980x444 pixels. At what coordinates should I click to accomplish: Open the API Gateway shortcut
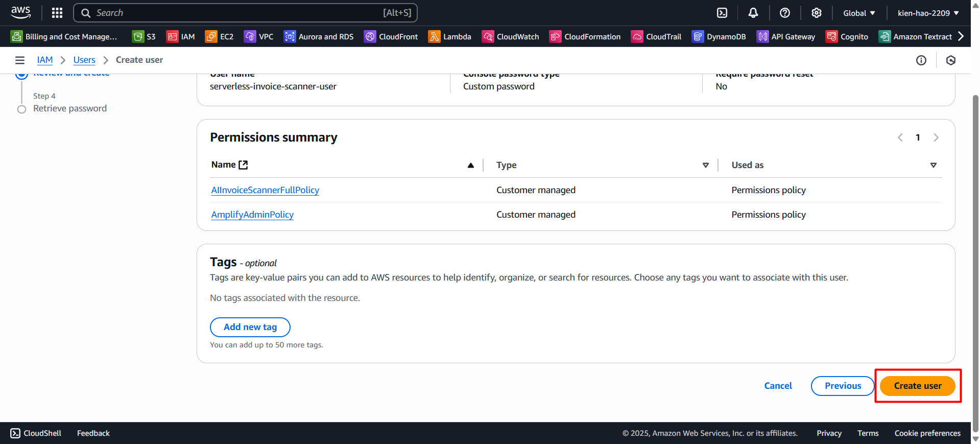785,37
